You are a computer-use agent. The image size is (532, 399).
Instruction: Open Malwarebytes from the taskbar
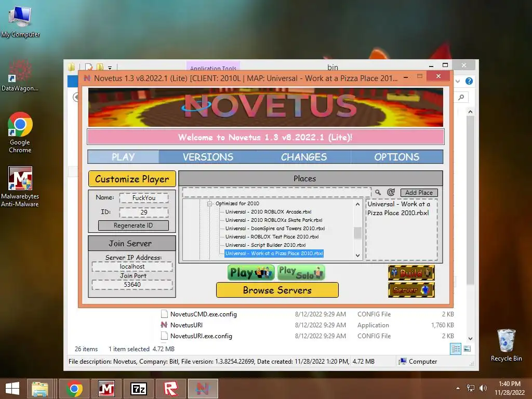tap(106, 389)
